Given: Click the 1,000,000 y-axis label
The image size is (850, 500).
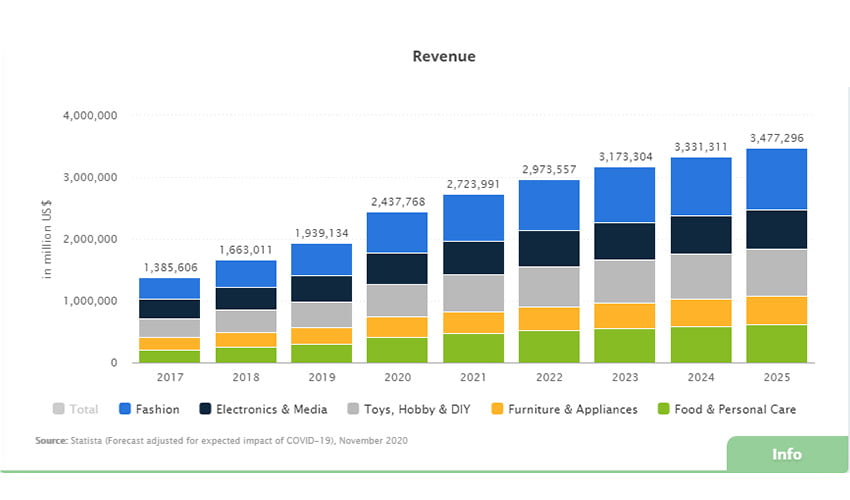Looking at the screenshot, I should (90, 301).
